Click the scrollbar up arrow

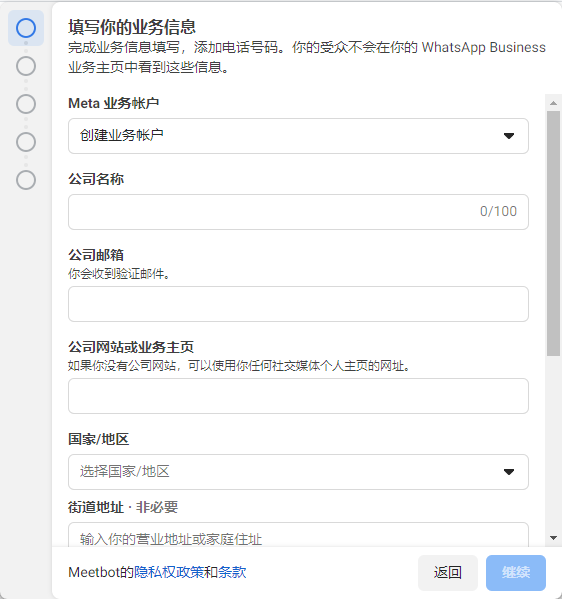(x=553, y=103)
